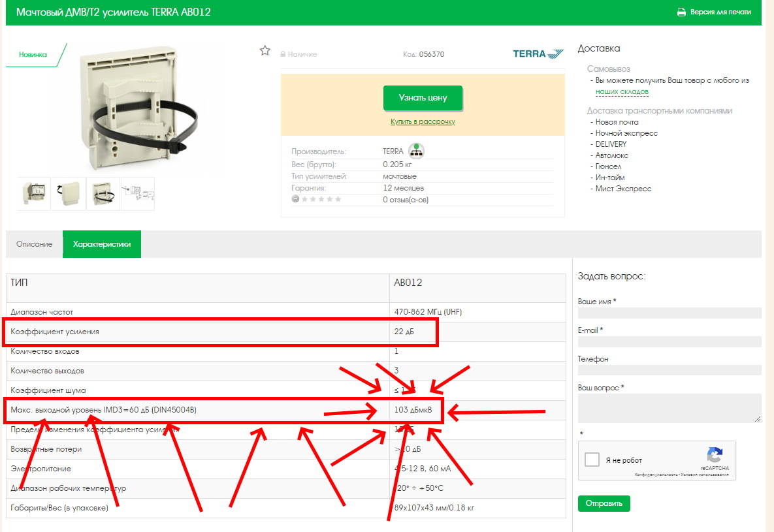Viewport: 774px width, 532px height.
Task: Click the Ночной экспресс delivery option
Action: coord(626,133)
